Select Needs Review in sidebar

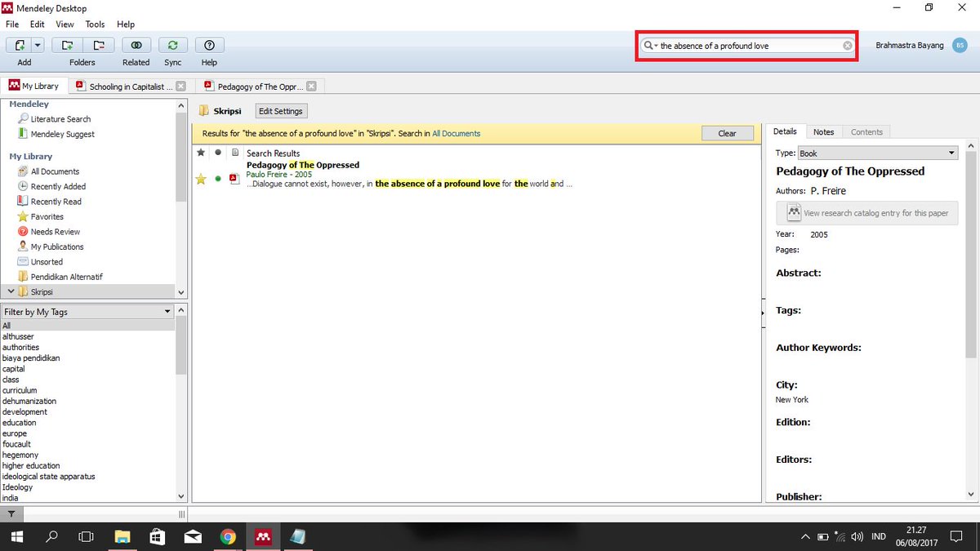point(56,232)
